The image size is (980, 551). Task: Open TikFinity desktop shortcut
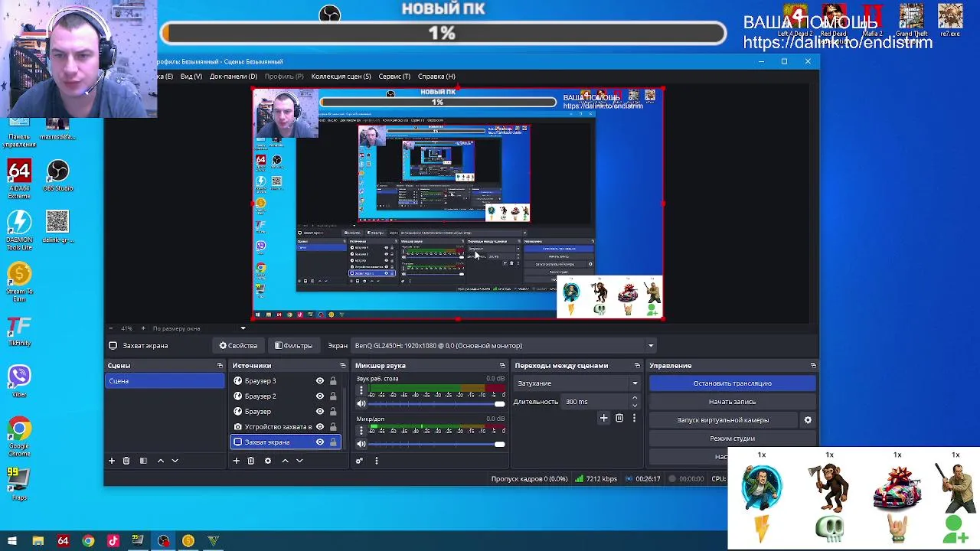coord(19,331)
